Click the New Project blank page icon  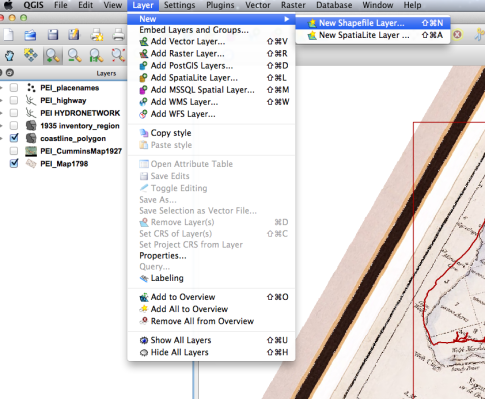pos(9,35)
